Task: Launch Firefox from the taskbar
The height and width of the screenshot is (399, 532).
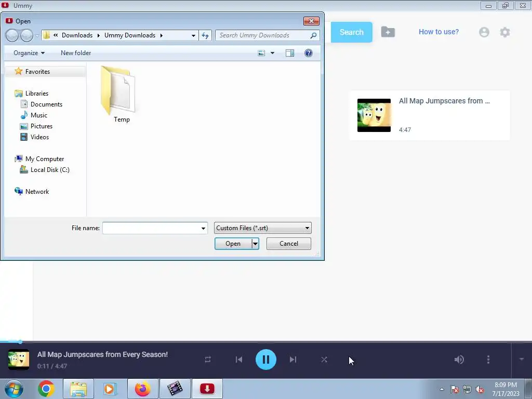Action: point(142,389)
